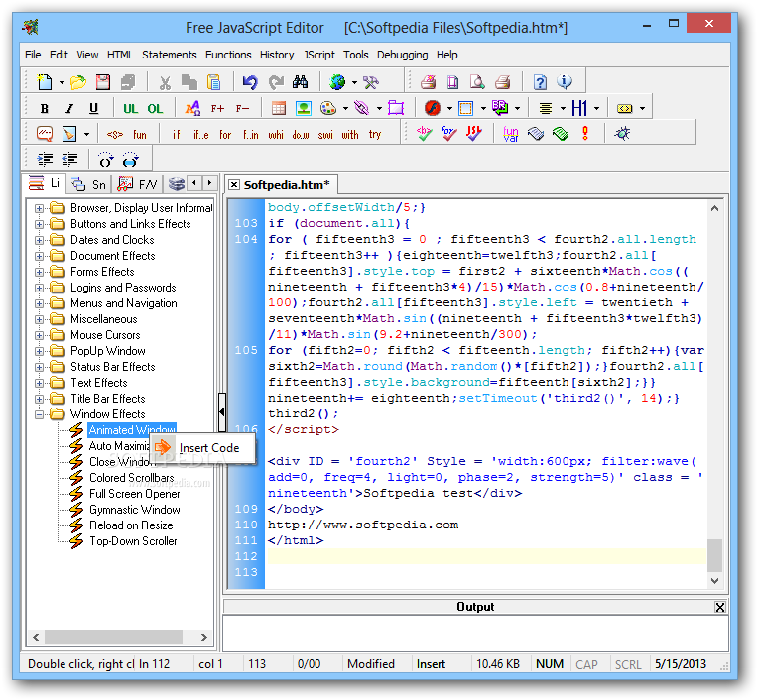Click the tab scroll left arrow
Screen dimensions: 758x700
[194, 183]
